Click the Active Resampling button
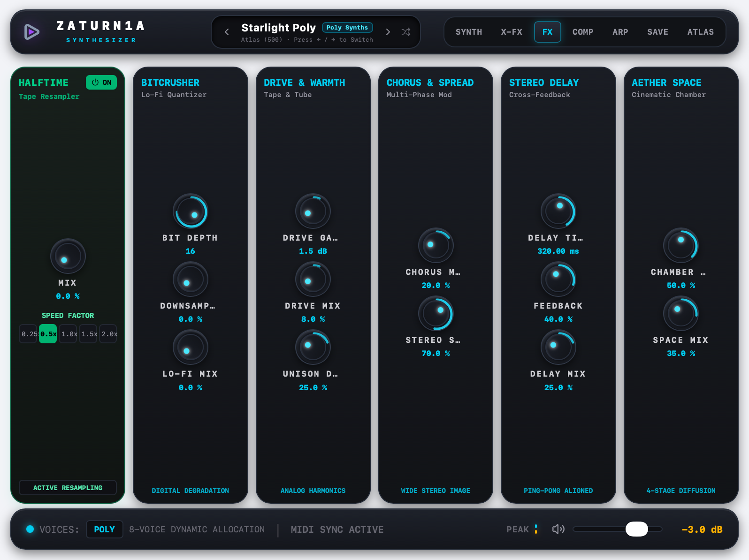The height and width of the screenshot is (560, 749). [x=68, y=488]
